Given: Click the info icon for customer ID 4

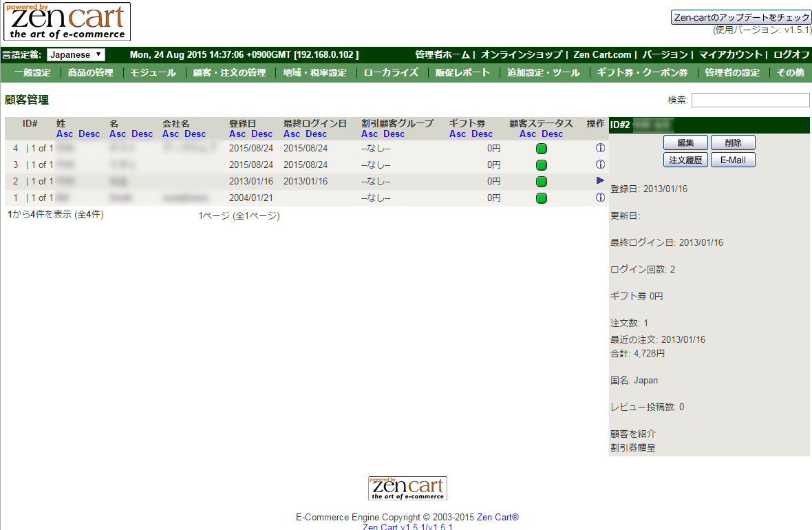Looking at the screenshot, I should click(x=600, y=148).
